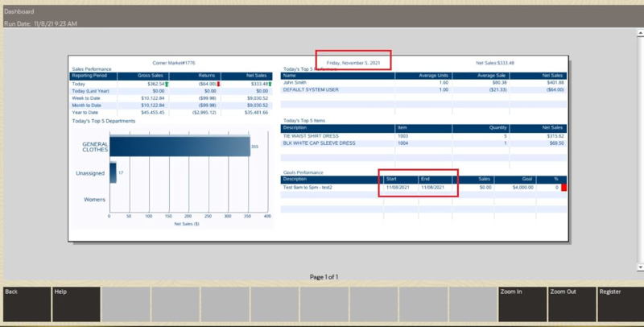Select the Goal column header
The image size is (644, 327).
(x=527, y=180)
